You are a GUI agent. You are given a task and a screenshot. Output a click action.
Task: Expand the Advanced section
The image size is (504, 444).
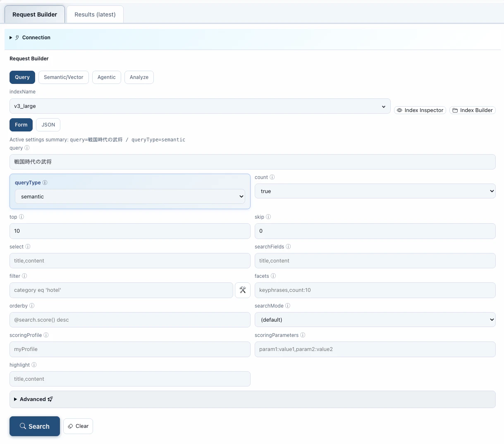tap(253, 399)
